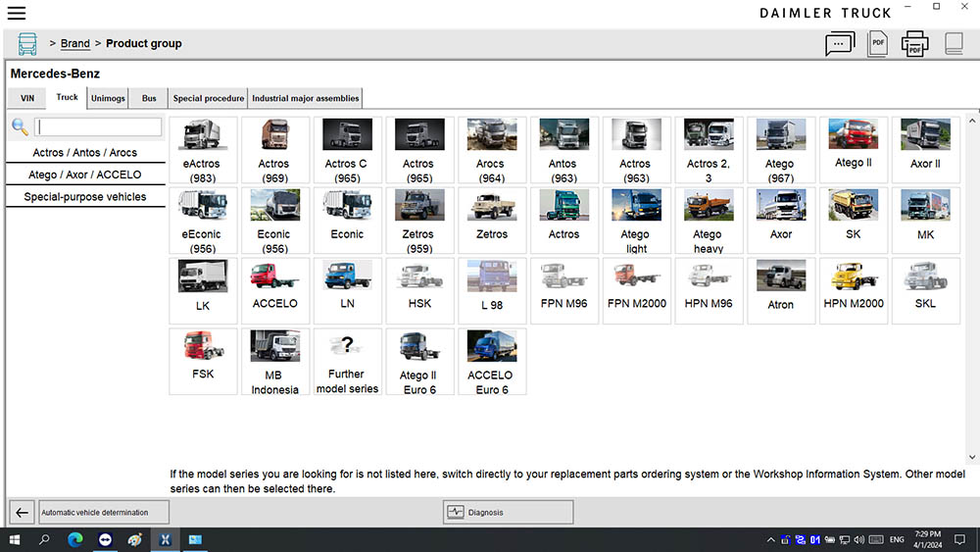Open the Special procedure tab
The image size is (980, 552).
208,98
